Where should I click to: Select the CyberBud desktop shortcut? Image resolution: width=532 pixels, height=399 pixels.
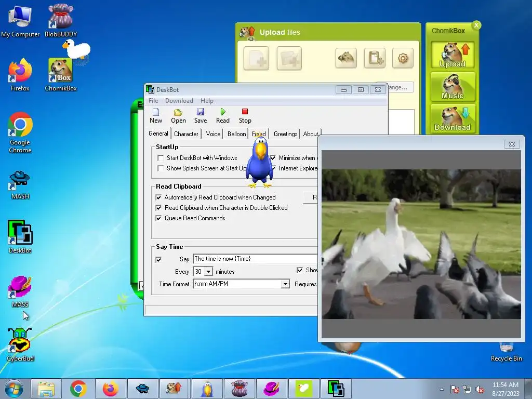(x=20, y=344)
